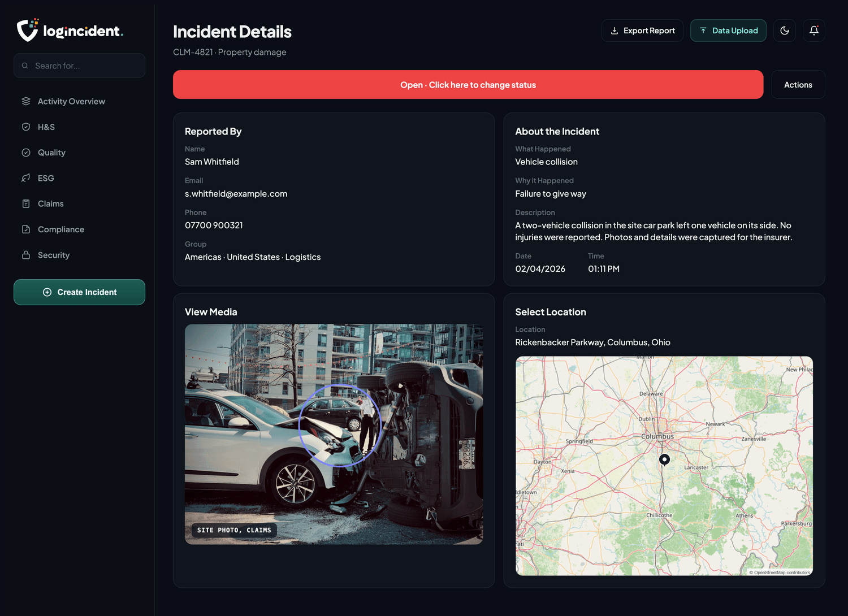Click the 'Failure to give way' value
The width and height of the screenshot is (848, 616).
pyautogui.click(x=551, y=194)
